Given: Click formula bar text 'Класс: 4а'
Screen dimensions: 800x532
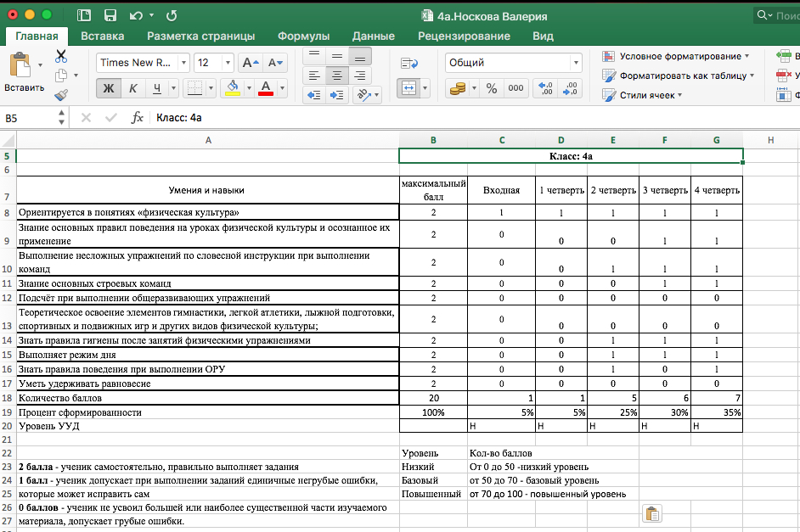Looking at the screenshot, I should (x=178, y=118).
